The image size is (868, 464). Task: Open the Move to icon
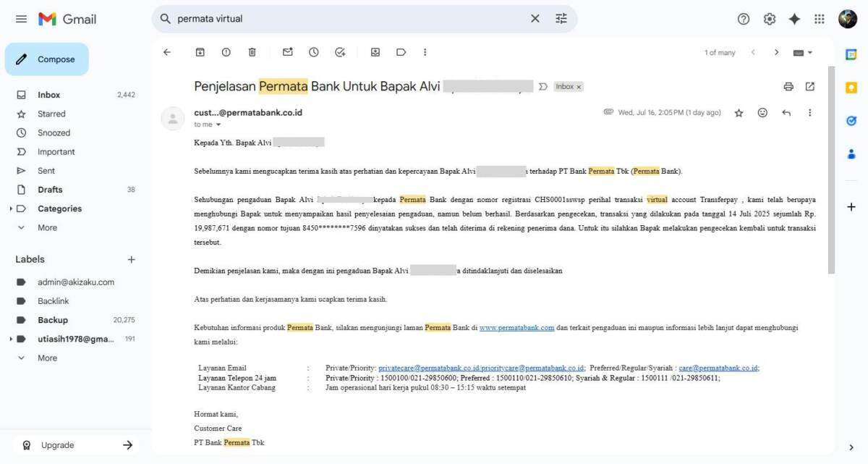click(x=375, y=52)
